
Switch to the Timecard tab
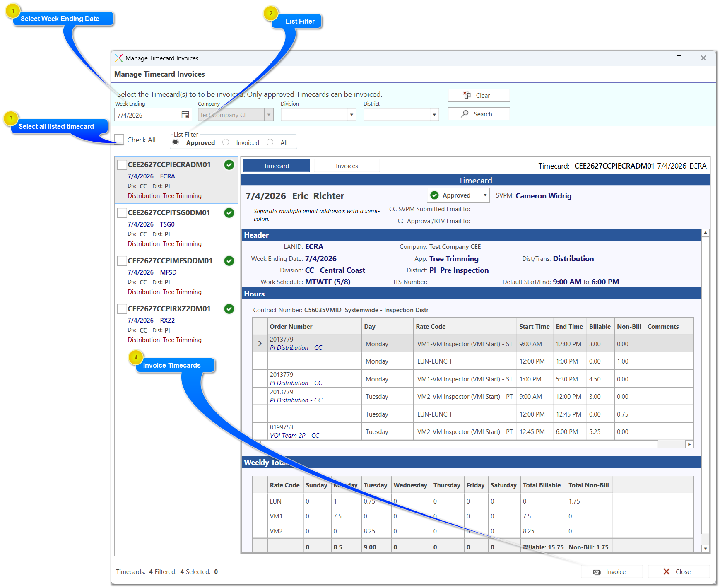277,166
